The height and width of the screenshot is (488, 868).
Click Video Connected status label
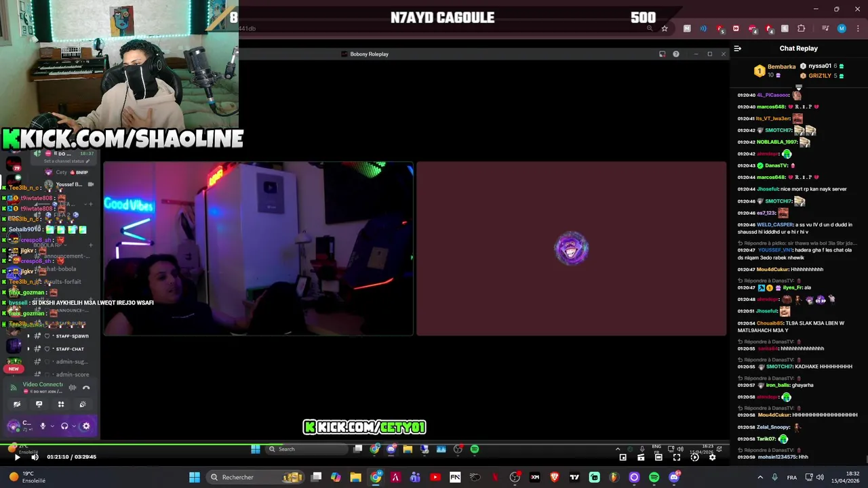[x=43, y=384]
